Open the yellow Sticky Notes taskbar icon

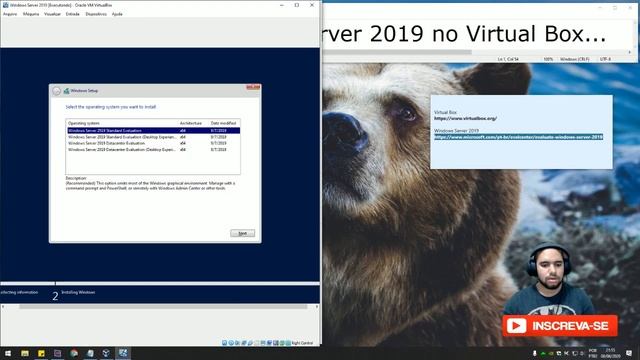[x=41, y=353]
